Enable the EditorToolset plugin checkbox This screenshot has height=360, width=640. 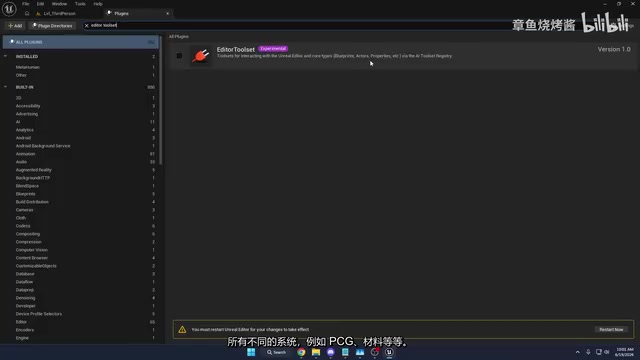click(179, 56)
